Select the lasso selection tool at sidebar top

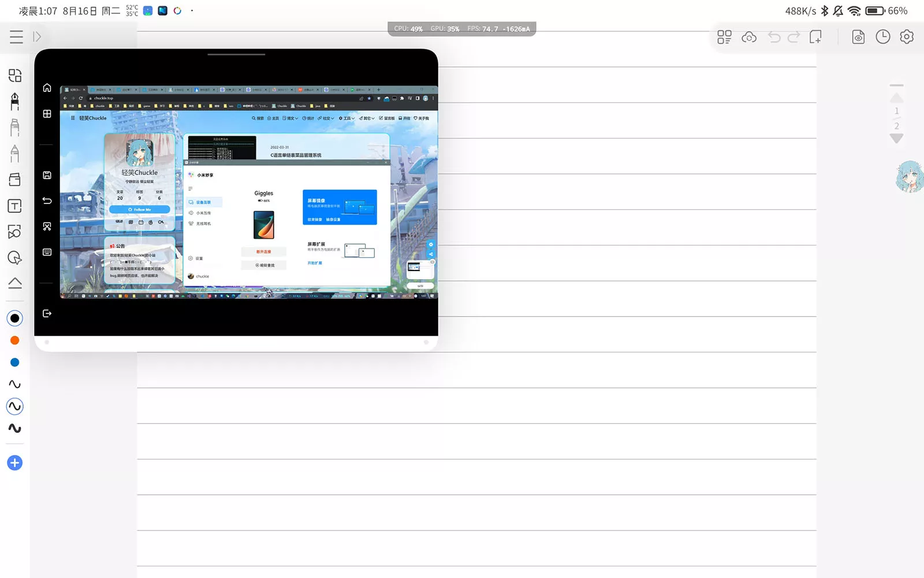pos(15,76)
